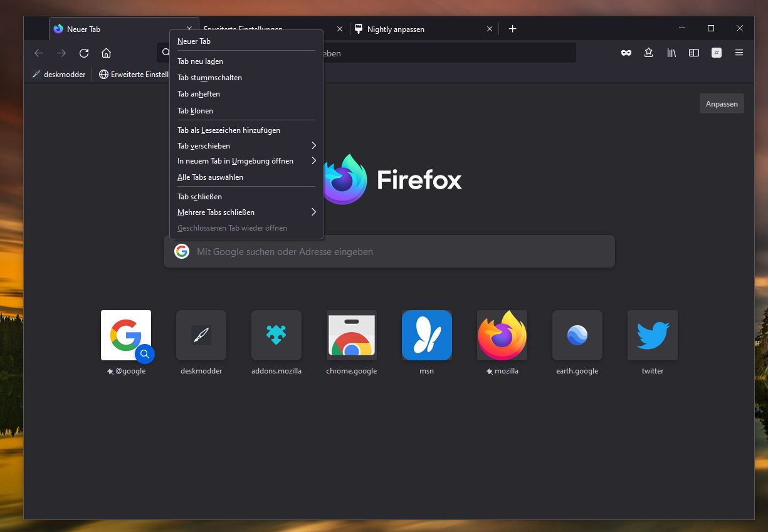
Task: Choose Tab stummschalten from the menu
Action: pos(246,78)
